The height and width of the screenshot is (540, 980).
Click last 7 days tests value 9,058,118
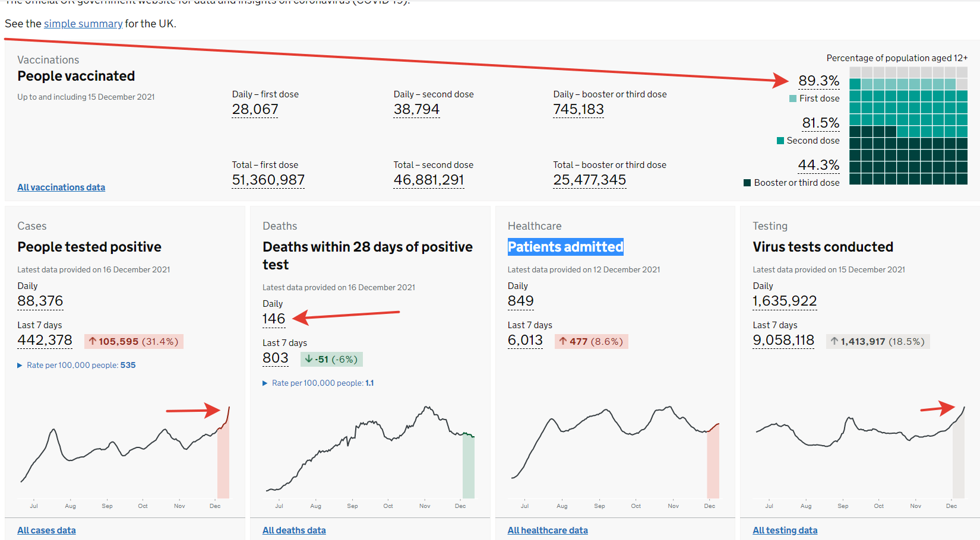pos(783,341)
